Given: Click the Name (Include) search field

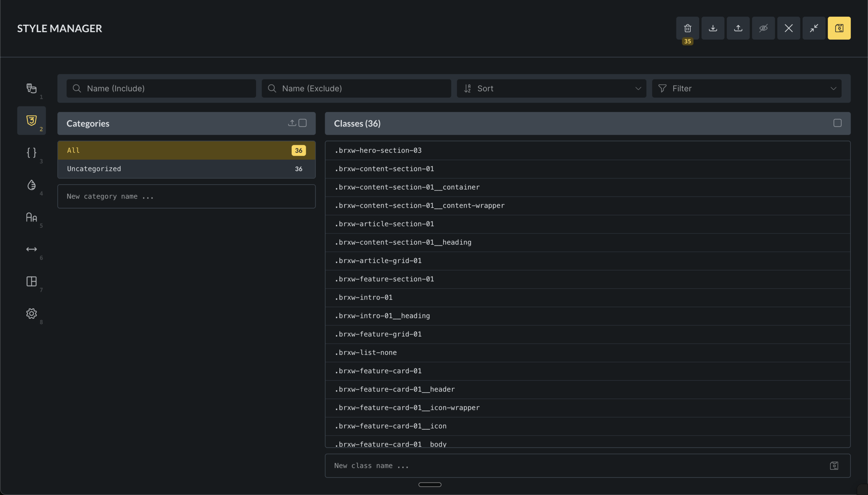Looking at the screenshot, I should coord(161,89).
